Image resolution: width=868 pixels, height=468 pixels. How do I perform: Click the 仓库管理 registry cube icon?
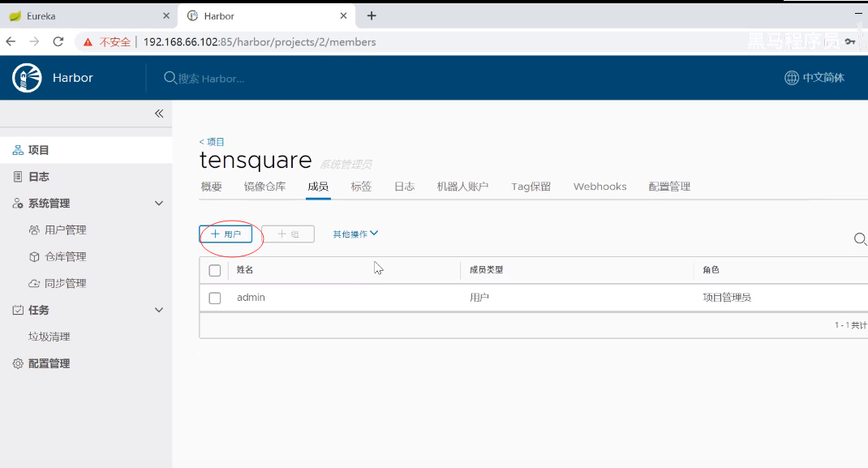pos(34,256)
